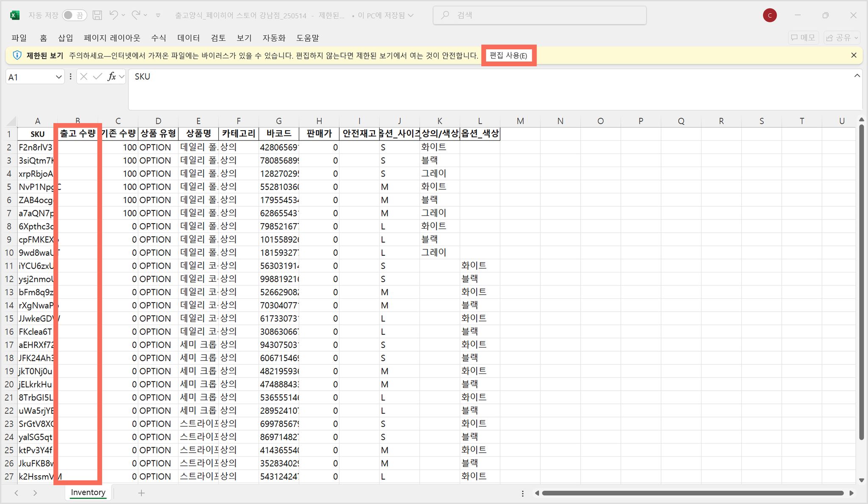Click SKU cell F2n8rlV3
This screenshot has height=504, width=868.
[x=37, y=147]
